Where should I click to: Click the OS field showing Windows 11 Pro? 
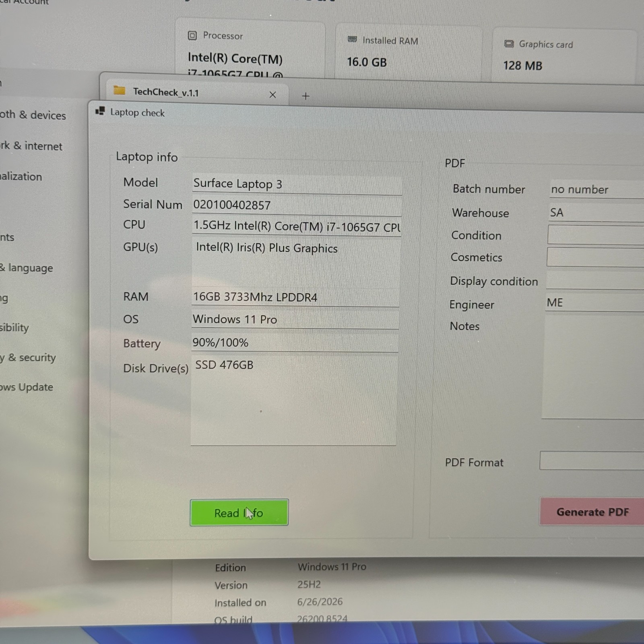295,320
